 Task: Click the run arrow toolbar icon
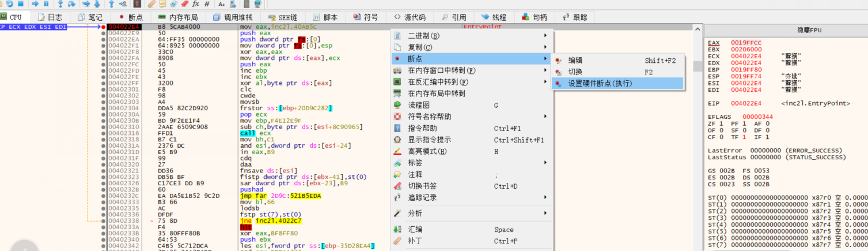(x=35, y=3)
